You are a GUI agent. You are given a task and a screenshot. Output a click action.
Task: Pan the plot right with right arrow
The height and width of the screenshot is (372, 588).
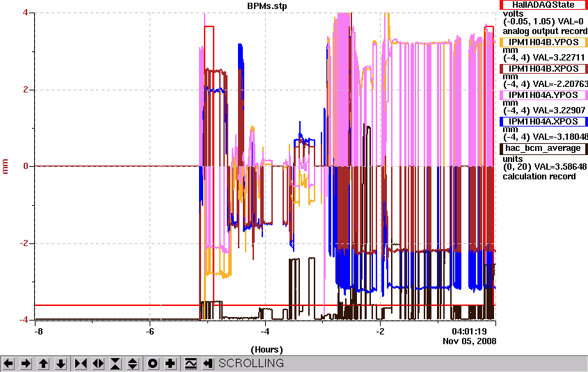click(26, 364)
